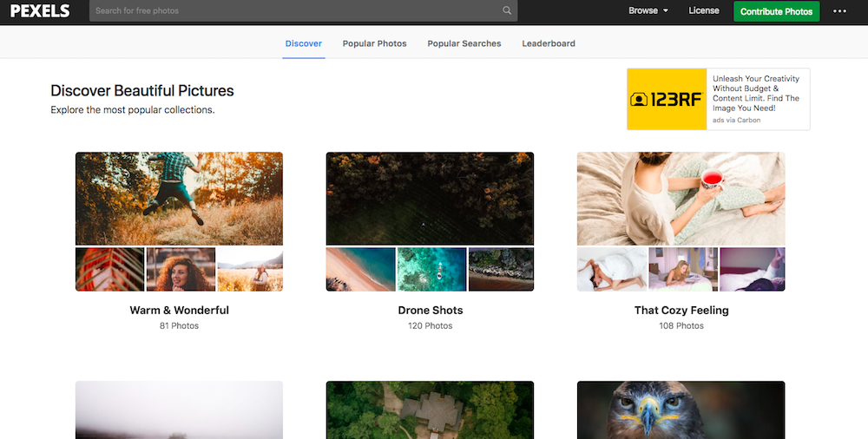Click the woman holding tea cup photo
Screen dimensions: 868x439
tap(681, 199)
